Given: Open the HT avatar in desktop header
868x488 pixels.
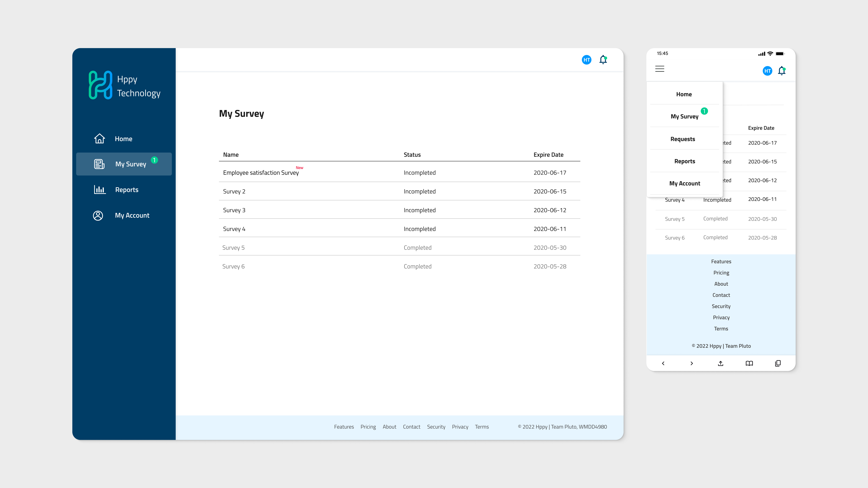Looking at the screenshot, I should click(x=587, y=60).
